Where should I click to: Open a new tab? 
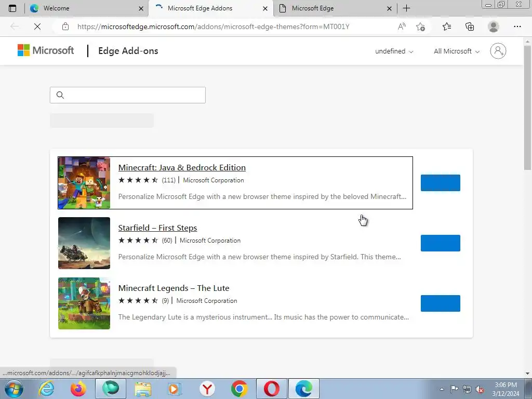(406, 8)
